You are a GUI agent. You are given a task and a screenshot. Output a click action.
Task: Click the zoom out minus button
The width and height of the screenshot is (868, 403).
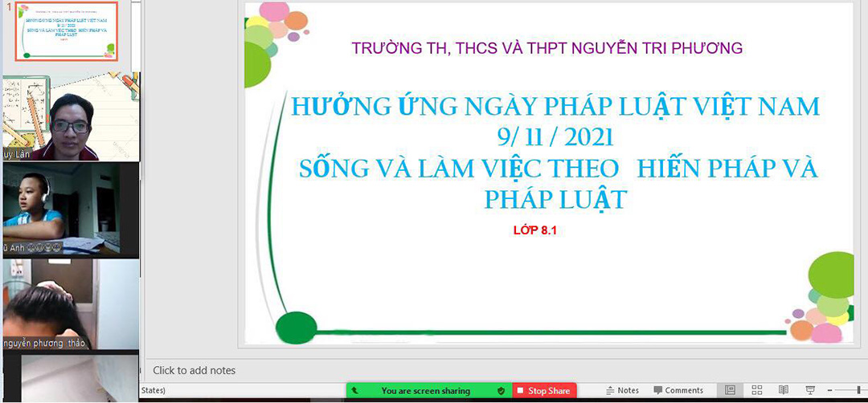coord(829,390)
